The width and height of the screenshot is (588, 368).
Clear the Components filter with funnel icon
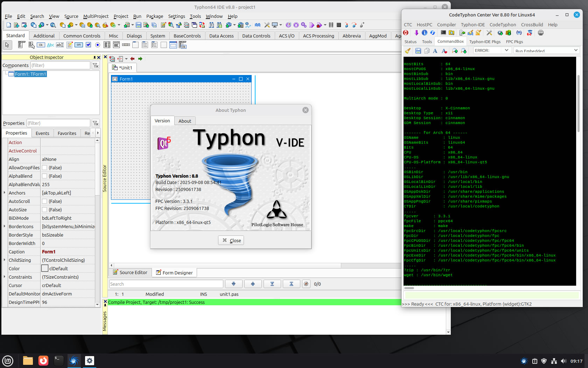[x=96, y=65]
